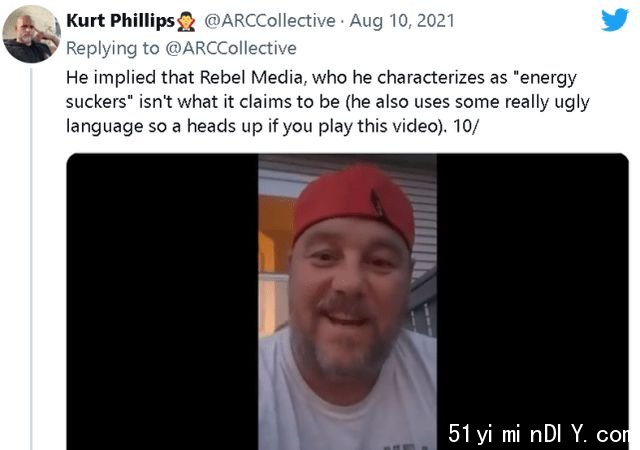The width and height of the screenshot is (640, 450).
Task: Click the @ARCCollective handle in tweet header
Action: (x=269, y=21)
